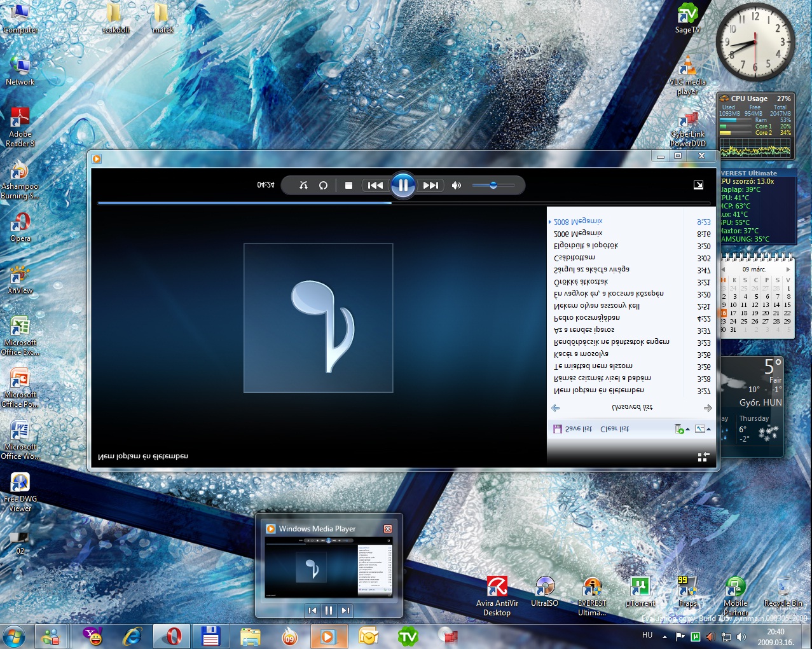The width and height of the screenshot is (812, 649).
Task: Go to previous month in calendar gadget
Action: tap(724, 270)
